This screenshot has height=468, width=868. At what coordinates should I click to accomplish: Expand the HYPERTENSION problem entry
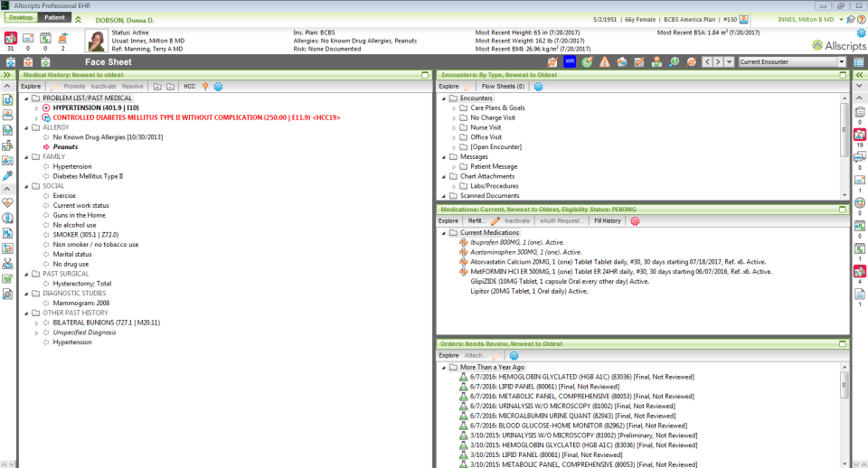pos(36,108)
